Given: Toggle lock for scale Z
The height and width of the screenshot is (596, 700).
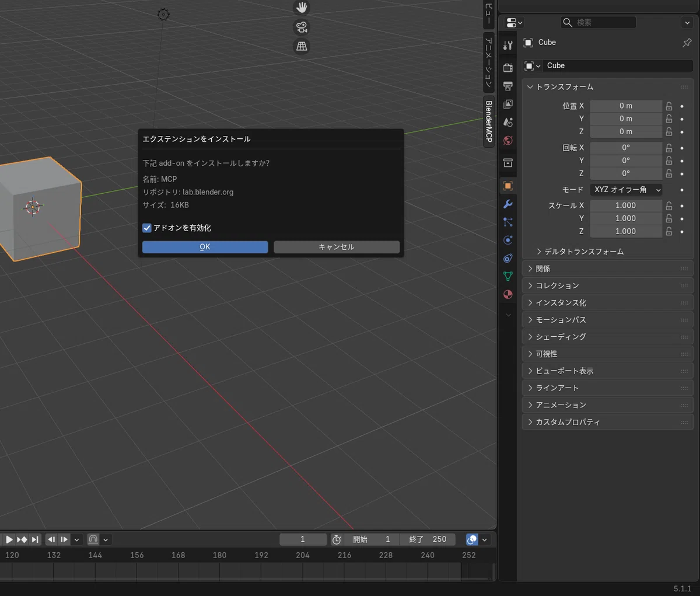Looking at the screenshot, I should coord(669,231).
